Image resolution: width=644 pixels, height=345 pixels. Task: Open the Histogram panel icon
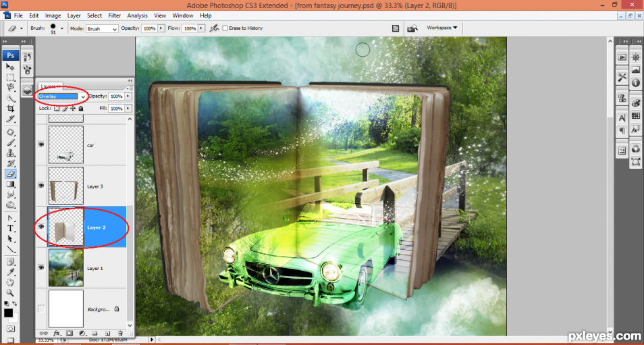pyautogui.click(x=636, y=70)
